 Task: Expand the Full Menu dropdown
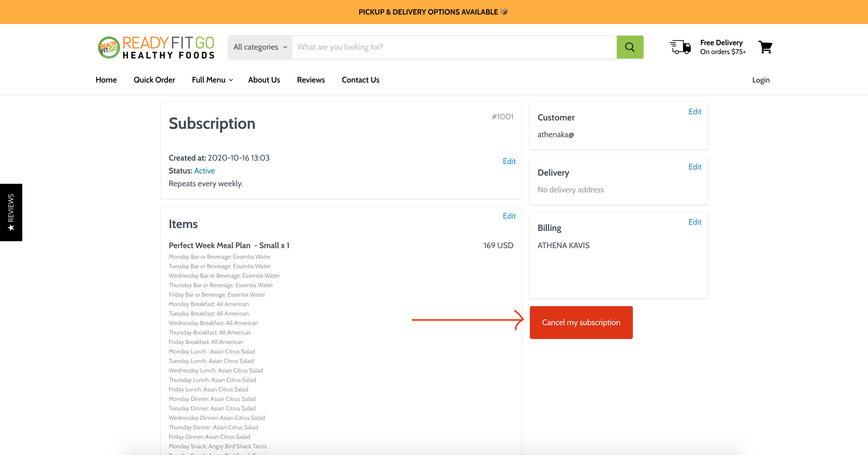tap(212, 80)
